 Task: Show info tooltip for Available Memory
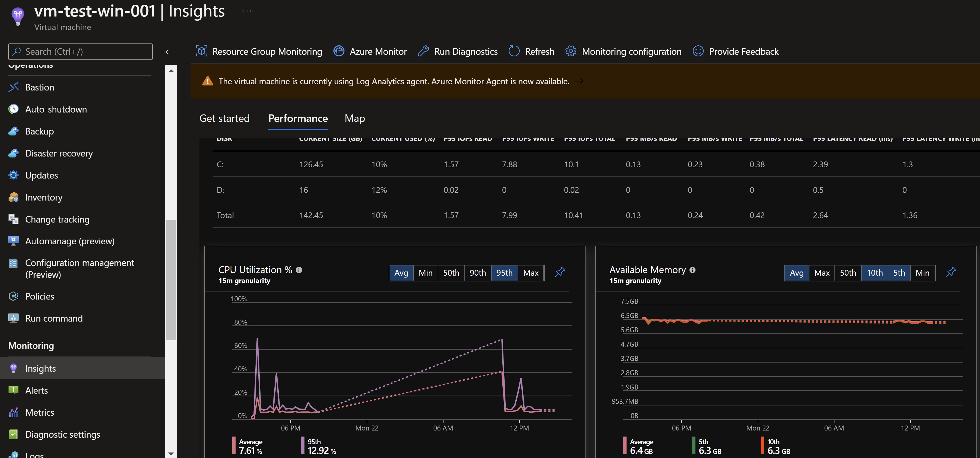coord(692,270)
